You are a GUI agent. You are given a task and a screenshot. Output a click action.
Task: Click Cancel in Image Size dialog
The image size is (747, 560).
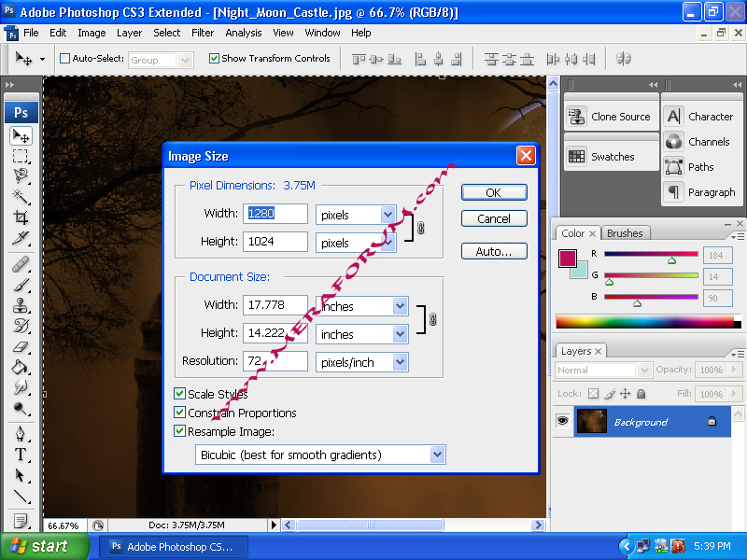pyautogui.click(x=494, y=218)
